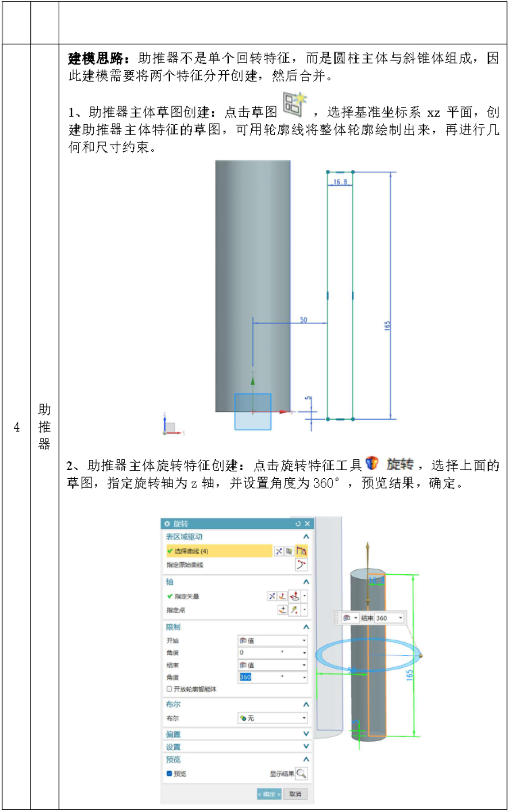
Task: Click the inferred point icon in 指定点 row
Action: click(295, 610)
